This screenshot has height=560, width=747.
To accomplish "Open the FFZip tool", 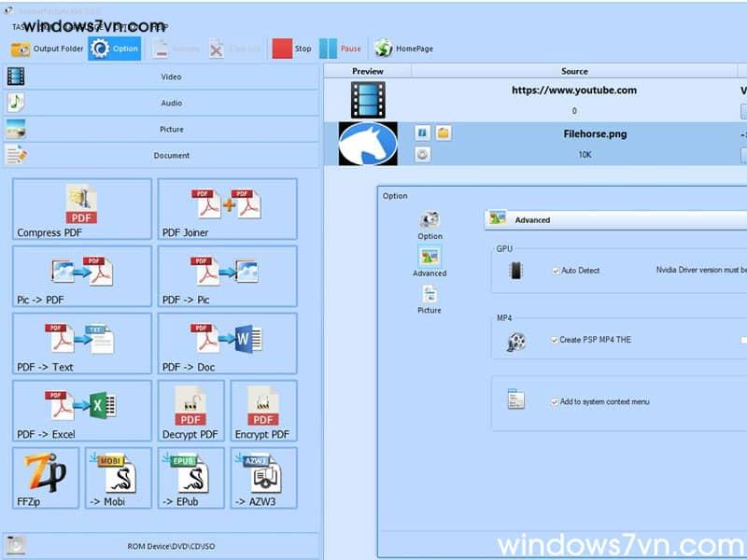I will pos(46,478).
